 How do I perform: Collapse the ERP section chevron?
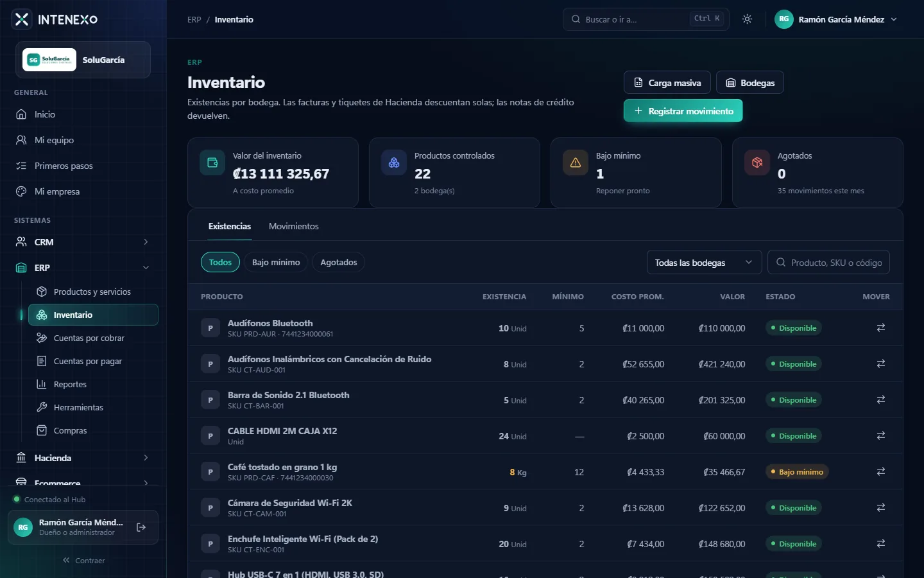tap(146, 268)
